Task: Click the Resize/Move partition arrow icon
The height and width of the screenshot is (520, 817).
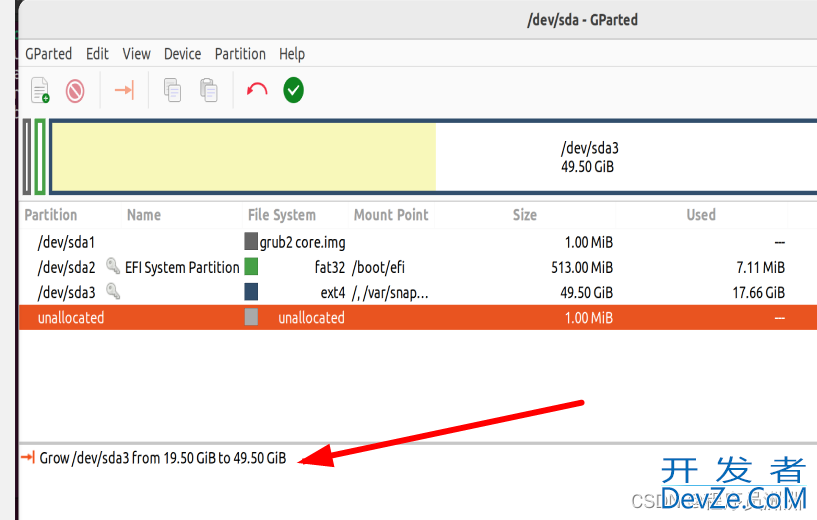Action: pos(125,90)
